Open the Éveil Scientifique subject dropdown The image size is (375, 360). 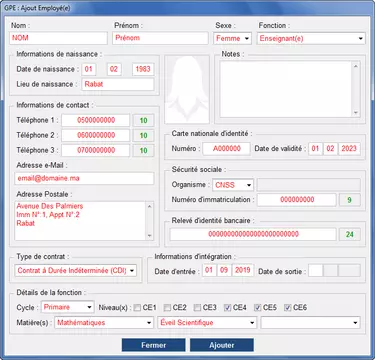[x=207, y=323]
